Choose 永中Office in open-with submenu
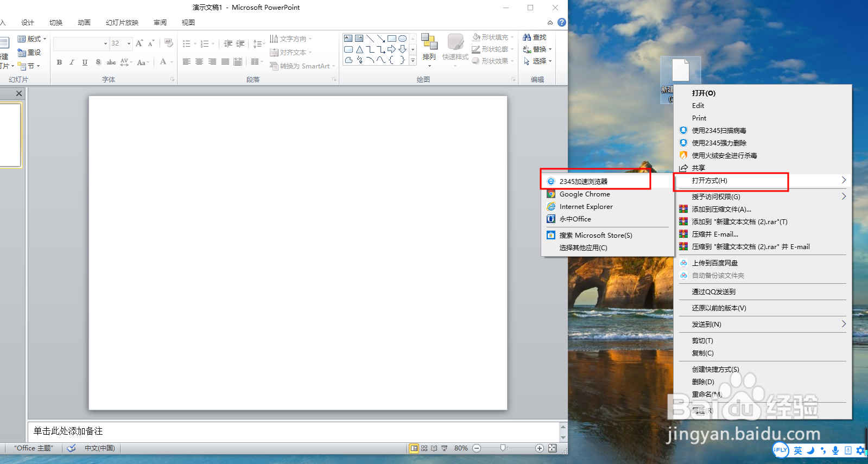868x464 pixels. (607, 219)
